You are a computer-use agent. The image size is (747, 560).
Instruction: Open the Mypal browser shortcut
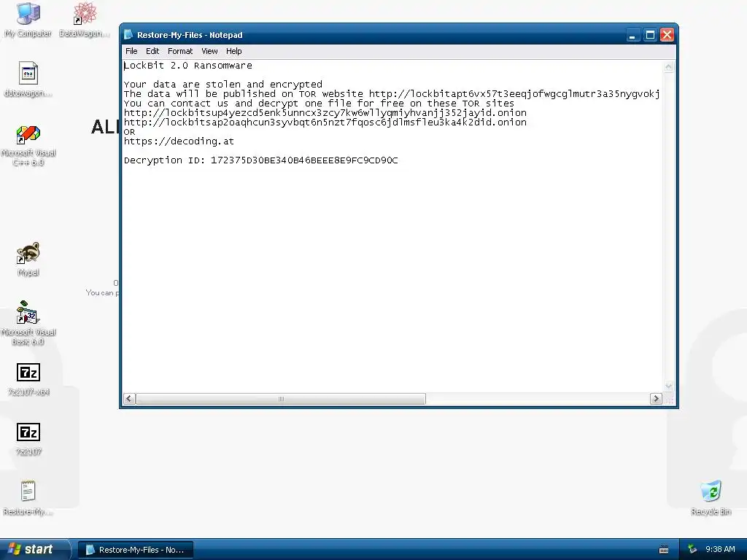28,260
